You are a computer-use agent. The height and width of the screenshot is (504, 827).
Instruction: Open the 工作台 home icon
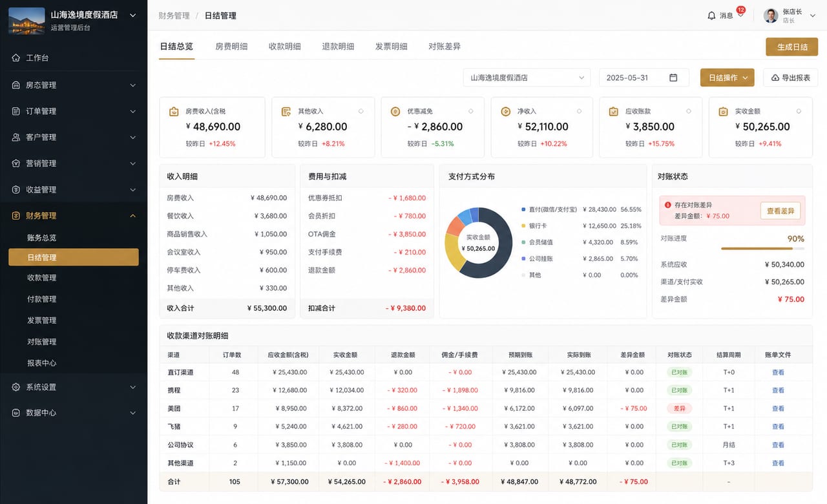[16, 58]
